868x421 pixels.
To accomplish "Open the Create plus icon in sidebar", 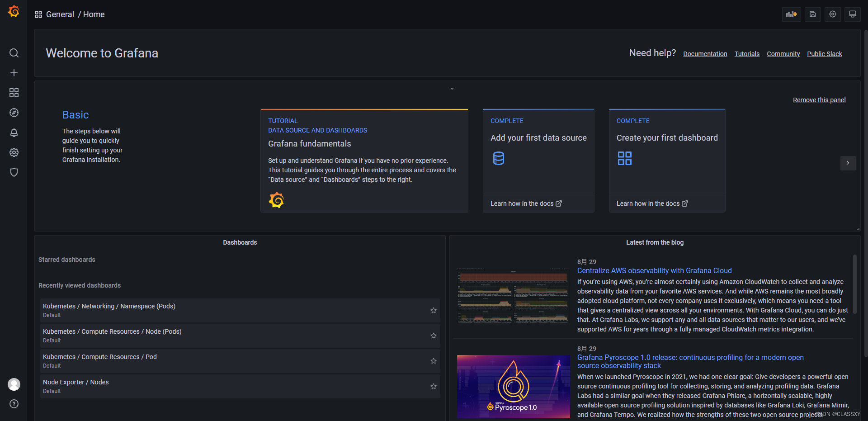I will pos(14,73).
